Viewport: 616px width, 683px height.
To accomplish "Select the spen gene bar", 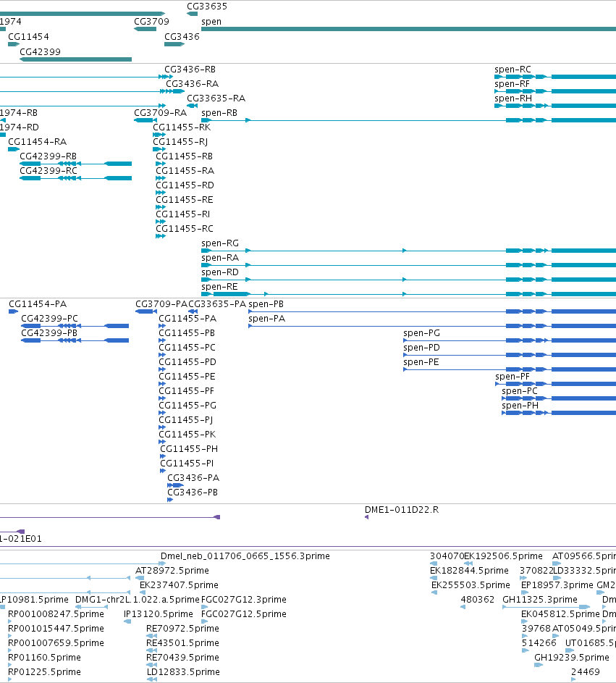I will coord(408,29).
